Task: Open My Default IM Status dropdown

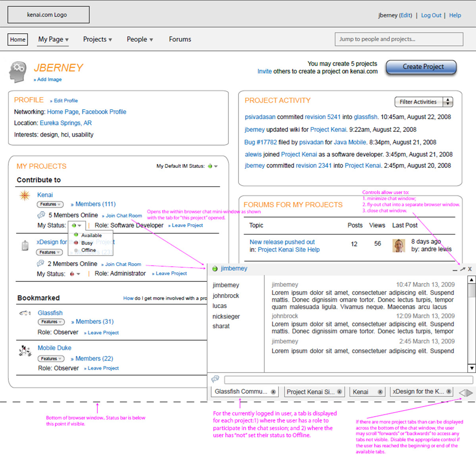Action: click(213, 166)
